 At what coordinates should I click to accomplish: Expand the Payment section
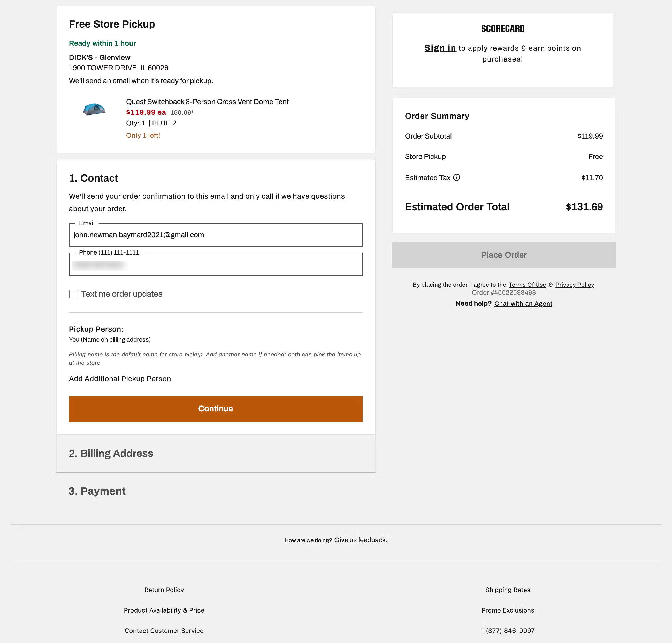[x=97, y=491]
